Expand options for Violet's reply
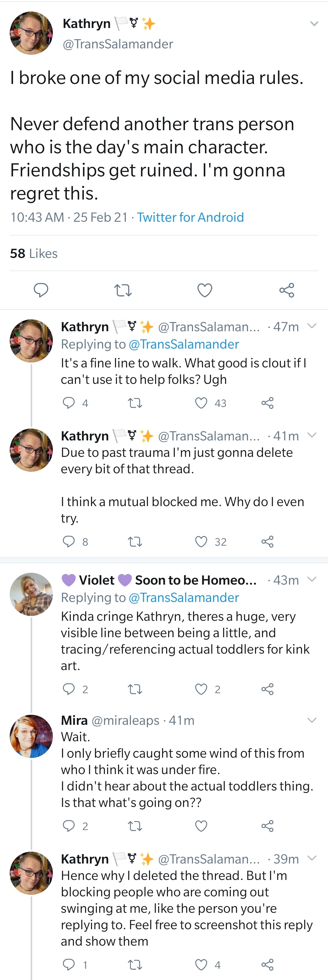Screen dimensions: 328x980 pos(312,579)
